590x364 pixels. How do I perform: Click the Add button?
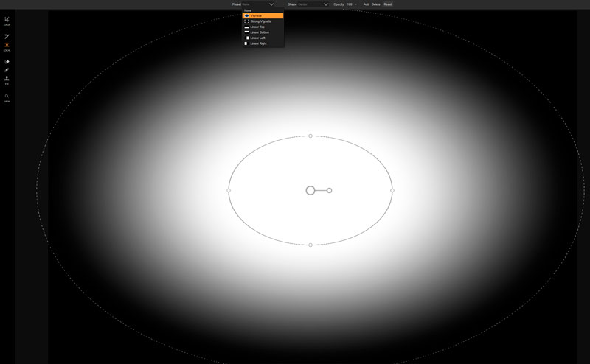coord(366,4)
